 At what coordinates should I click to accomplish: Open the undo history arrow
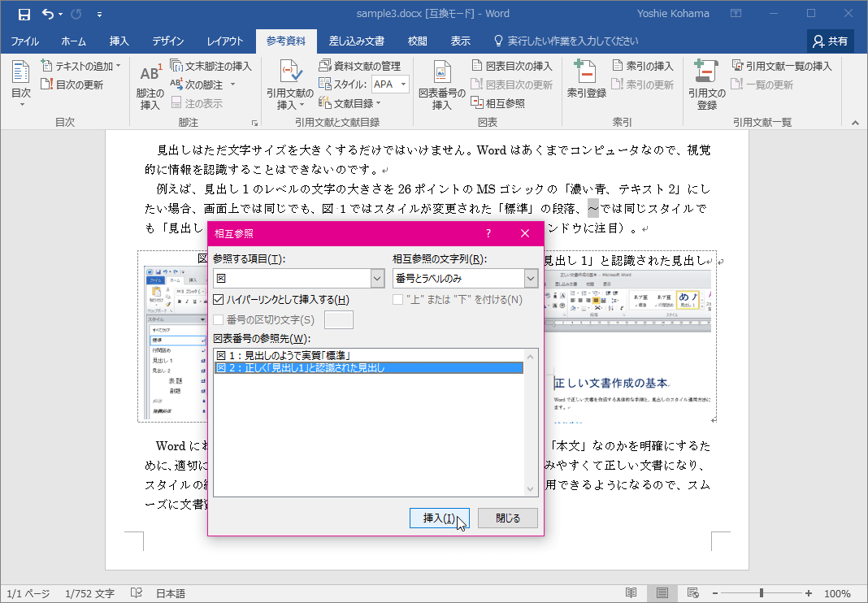coord(60,15)
